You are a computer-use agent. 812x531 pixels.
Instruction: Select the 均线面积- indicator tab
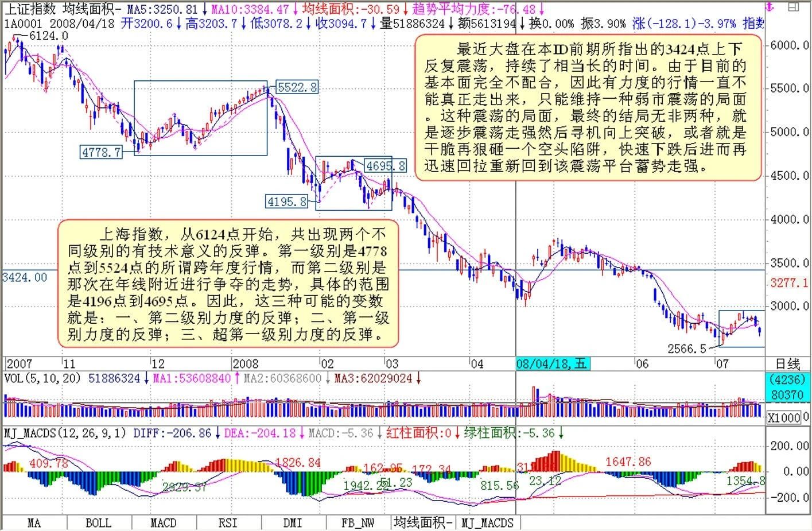423,522
